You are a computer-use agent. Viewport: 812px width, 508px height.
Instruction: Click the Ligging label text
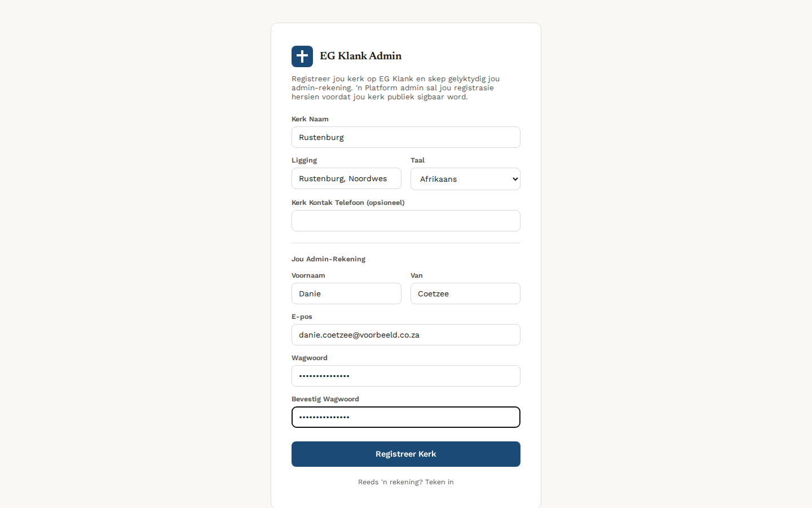(304, 160)
